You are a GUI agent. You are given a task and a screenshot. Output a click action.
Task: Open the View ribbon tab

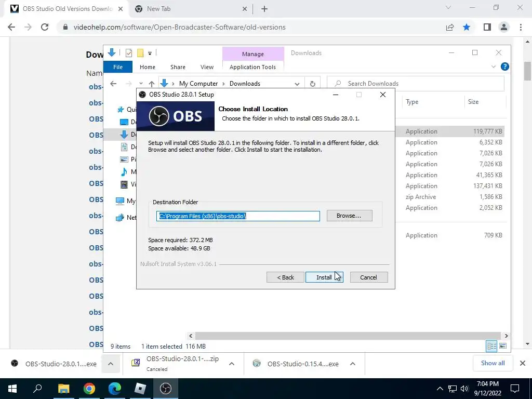[207, 67]
